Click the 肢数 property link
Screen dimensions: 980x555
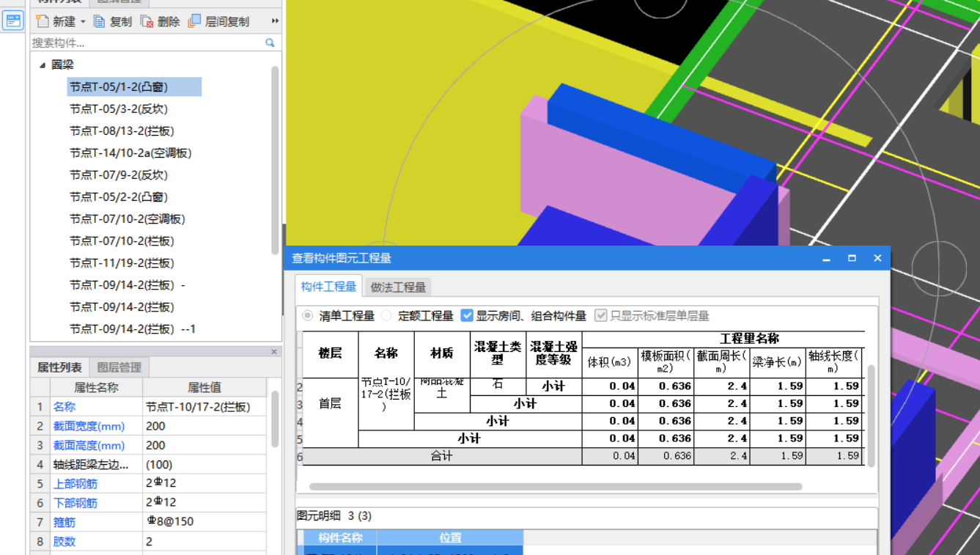tap(65, 541)
